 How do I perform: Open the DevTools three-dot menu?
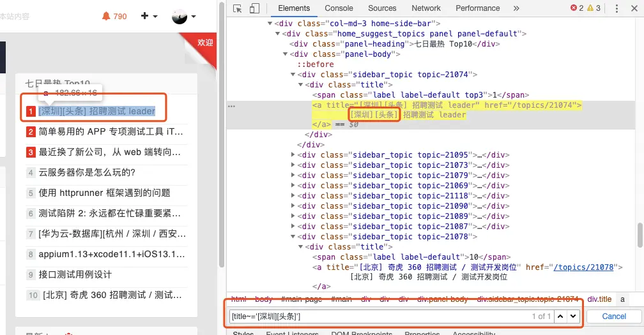pyautogui.click(x=617, y=8)
